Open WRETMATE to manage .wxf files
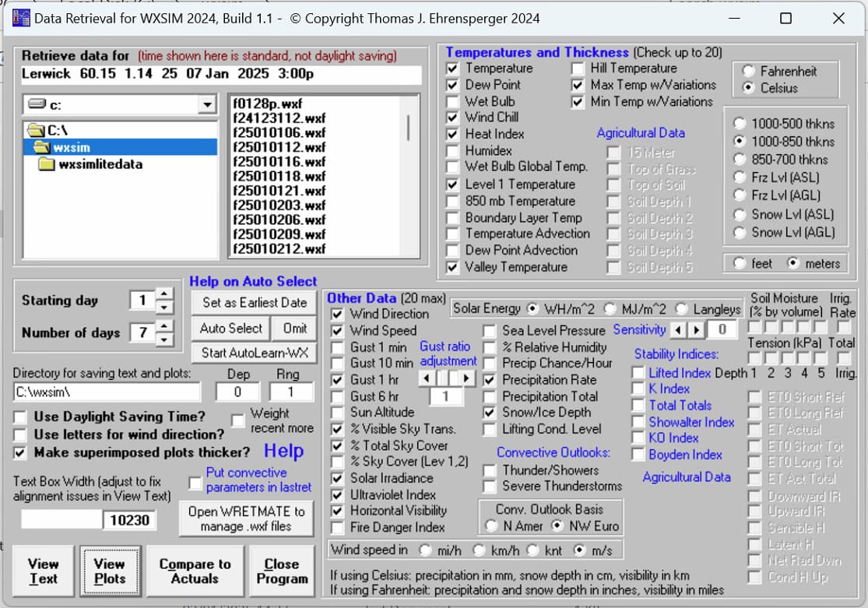Screen dimensions: 868x608 pos(246,518)
